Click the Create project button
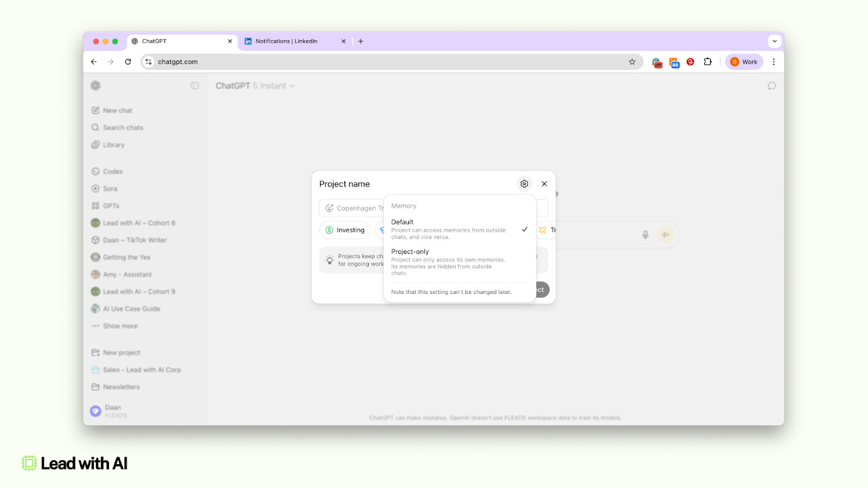This screenshot has height=488, width=868. [x=542, y=290]
